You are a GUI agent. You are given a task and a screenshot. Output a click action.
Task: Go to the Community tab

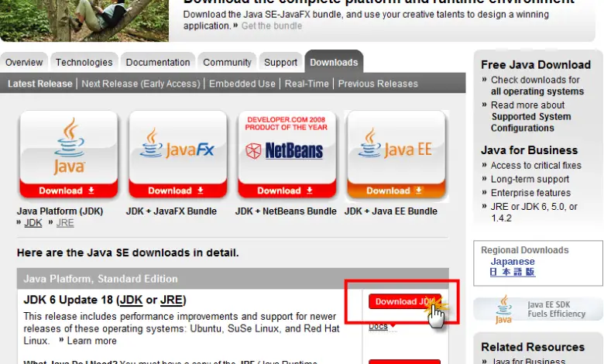227,63
